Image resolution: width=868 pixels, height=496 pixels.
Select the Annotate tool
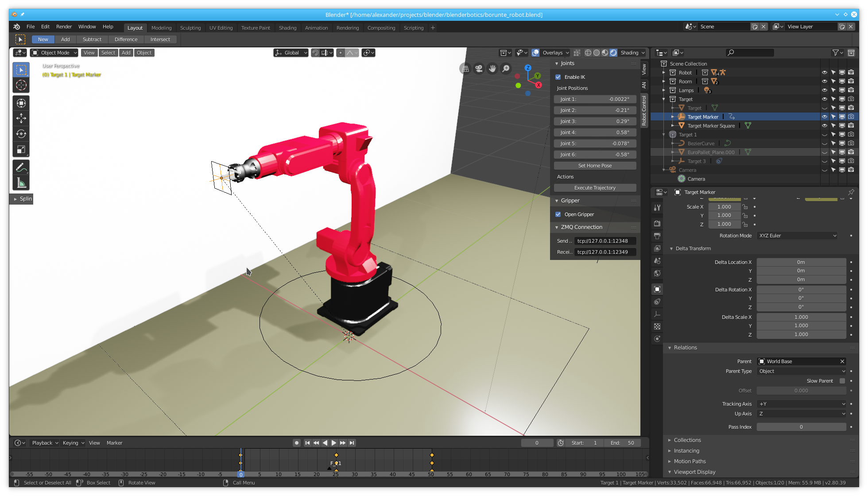21,167
